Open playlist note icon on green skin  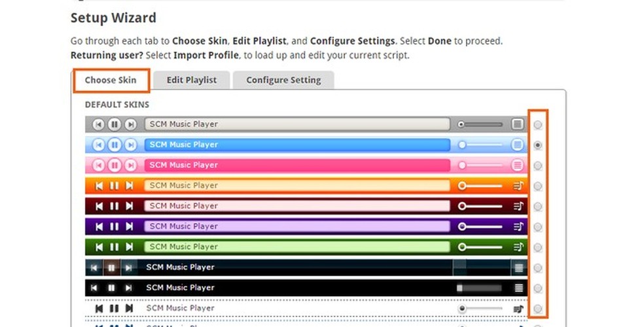(x=518, y=247)
